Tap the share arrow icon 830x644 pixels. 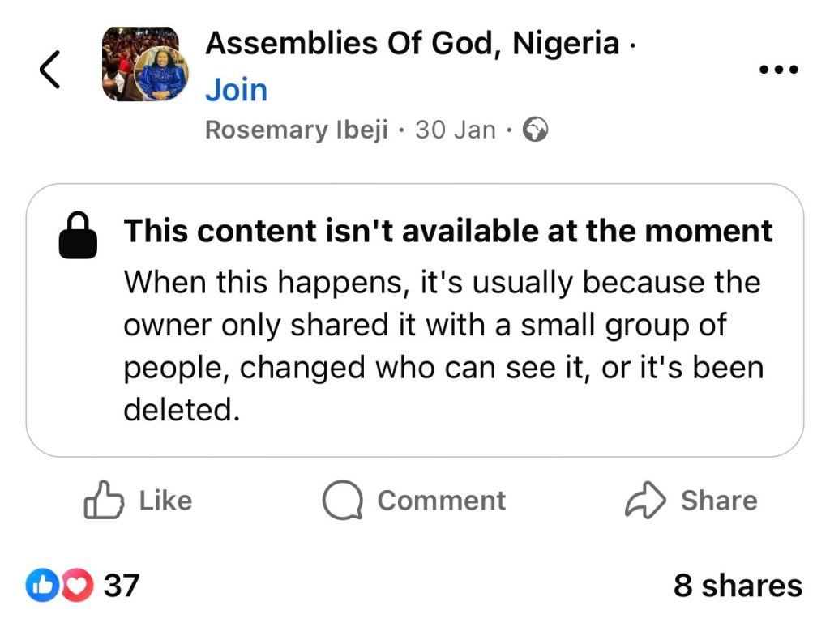[645, 501]
